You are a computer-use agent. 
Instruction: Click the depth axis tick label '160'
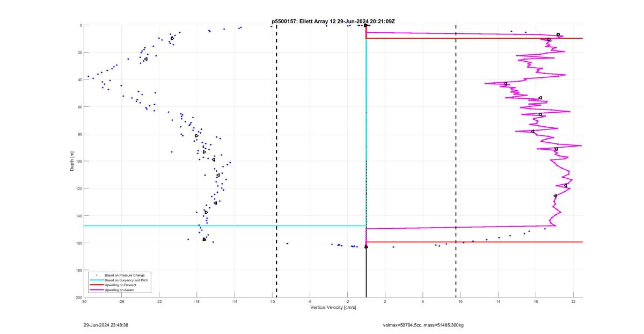coord(78,243)
